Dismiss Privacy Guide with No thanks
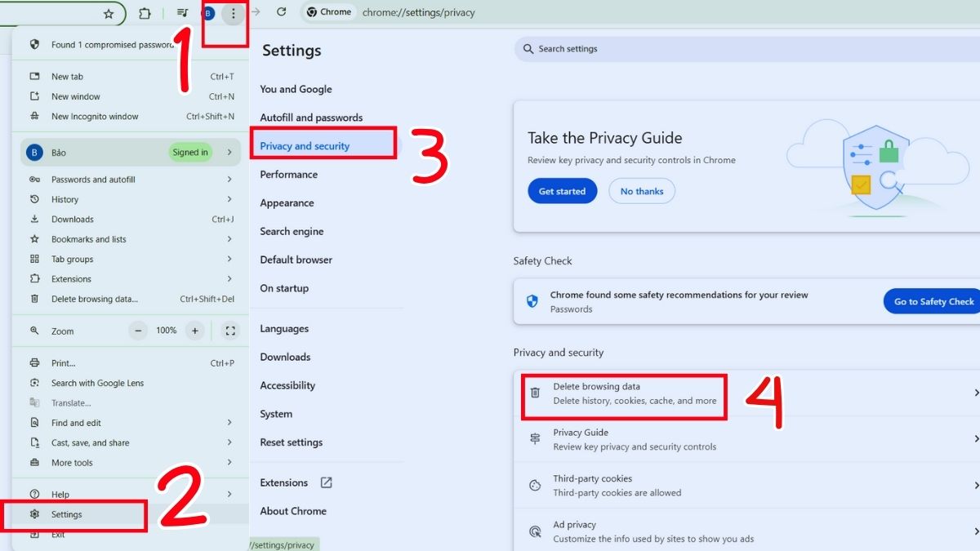The height and width of the screenshot is (551, 980). point(642,191)
